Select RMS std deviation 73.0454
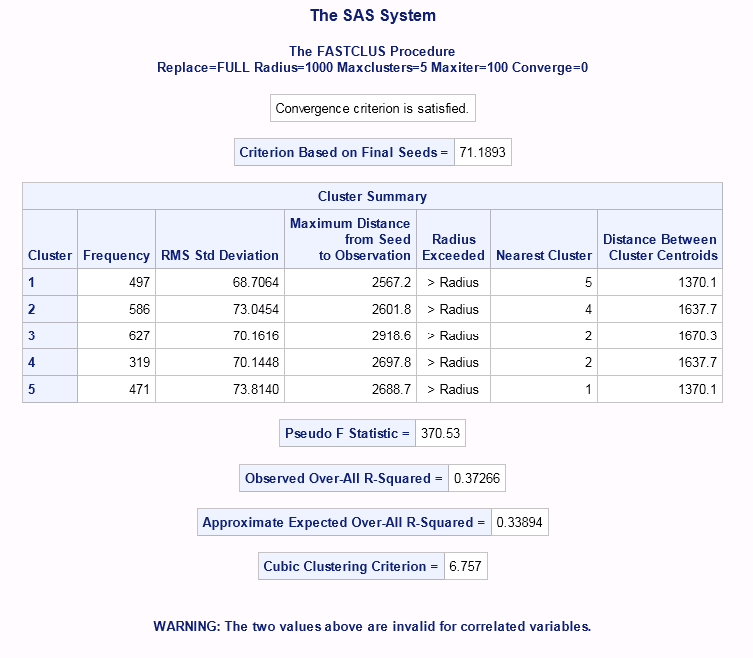The image size is (753, 658). tap(220, 309)
